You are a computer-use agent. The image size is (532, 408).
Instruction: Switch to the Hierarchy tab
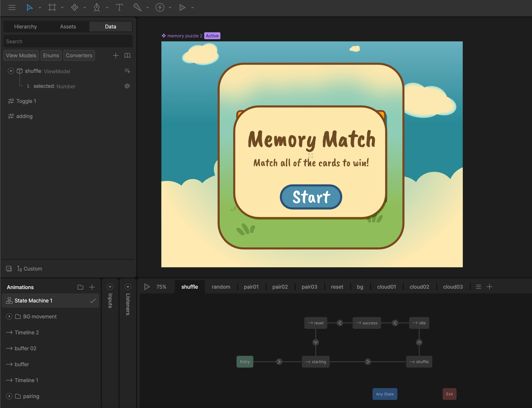click(x=25, y=26)
